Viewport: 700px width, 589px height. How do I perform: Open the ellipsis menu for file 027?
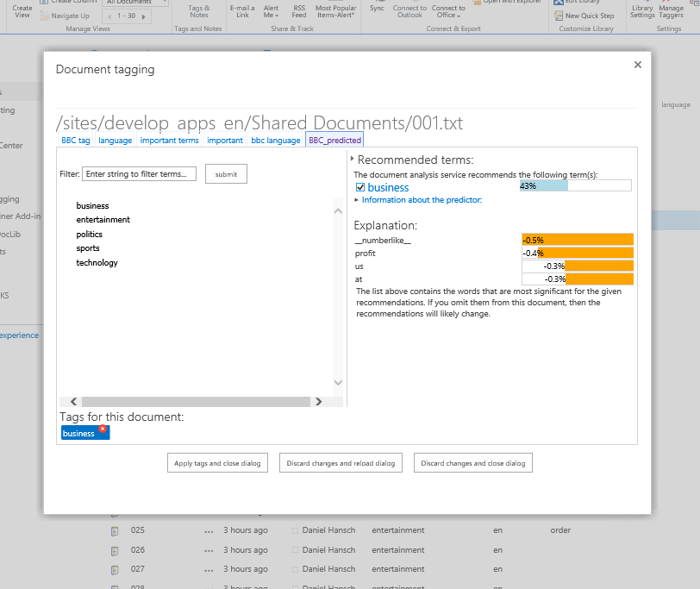(x=209, y=569)
